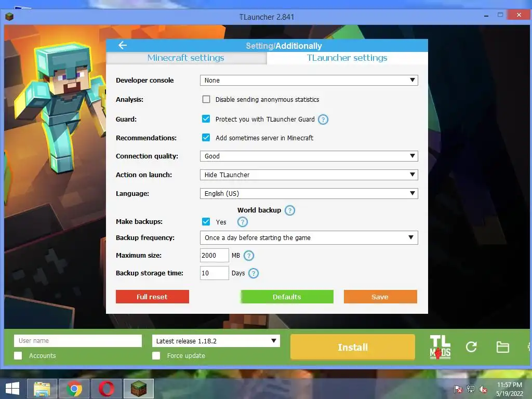Open the Backup frequency dropdown
This screenshot has width=532, height=399.
click(x=309, y=238)
